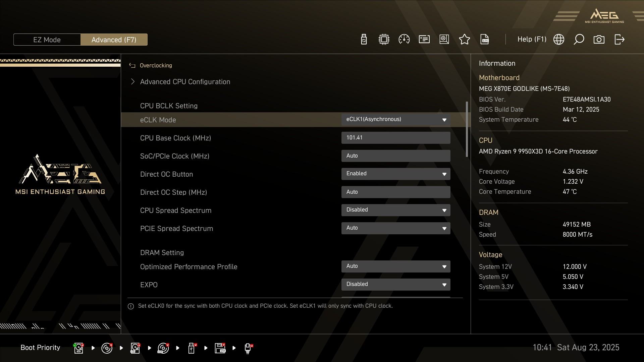Open the M-Flash USB update icon
Viewport: 644px width, 362px height.
tap(364, 40)
